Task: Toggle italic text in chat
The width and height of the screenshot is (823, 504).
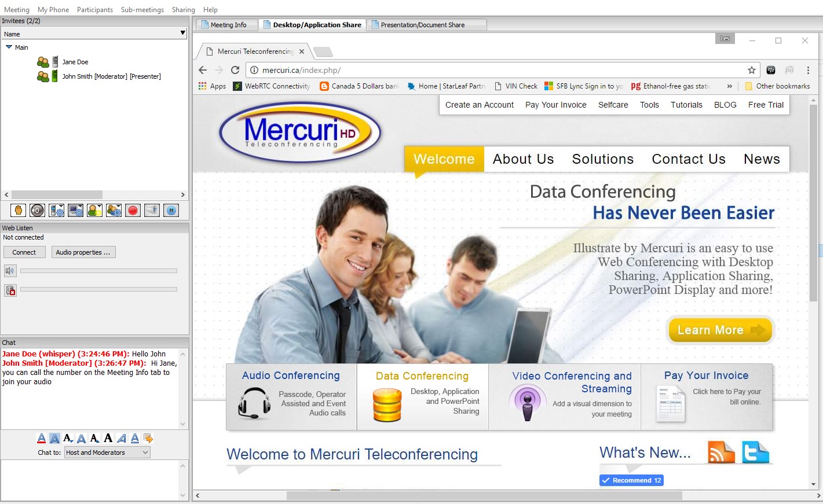Action: [122, 438]
